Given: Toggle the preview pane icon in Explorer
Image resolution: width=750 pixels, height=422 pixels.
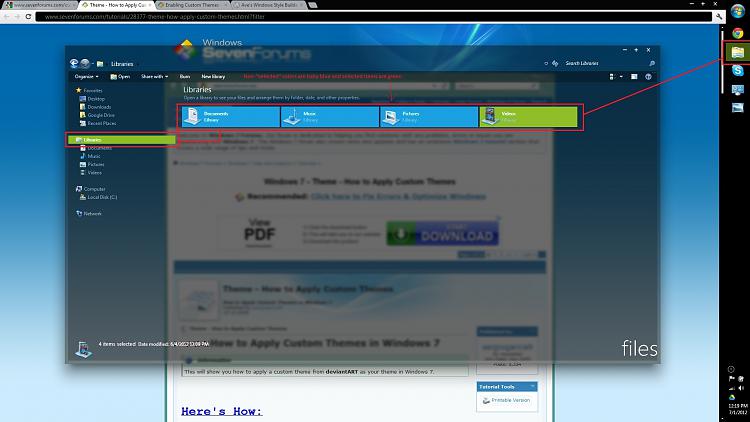Looking at the screenshot, I should pyautogui.click(x=634, y=77).
